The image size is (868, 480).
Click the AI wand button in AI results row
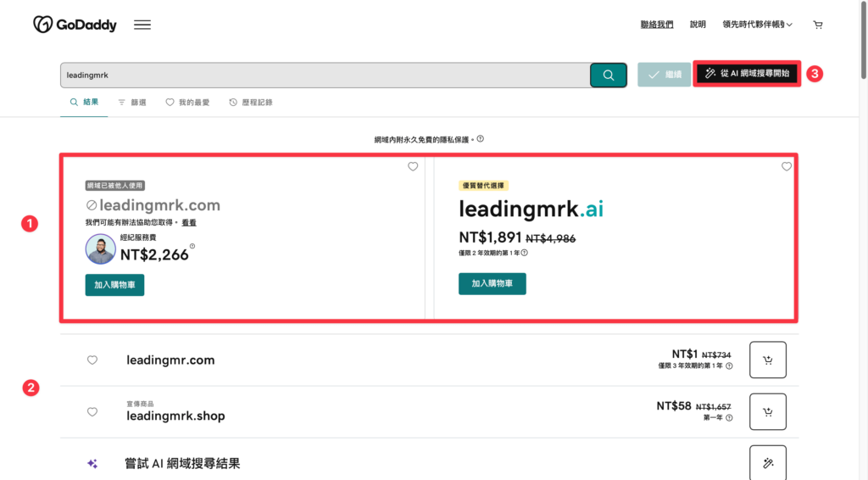point(768,463)
